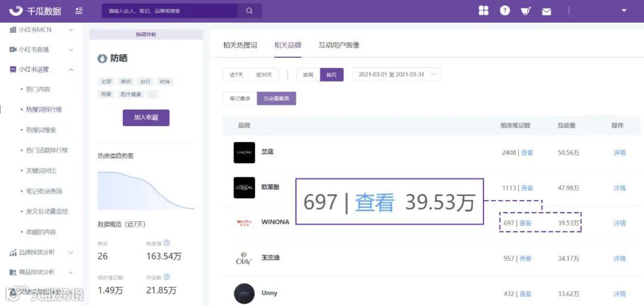Open the user account dropdown arrow
This screenshot has width=644, height=306.
[x=624, y=11]
